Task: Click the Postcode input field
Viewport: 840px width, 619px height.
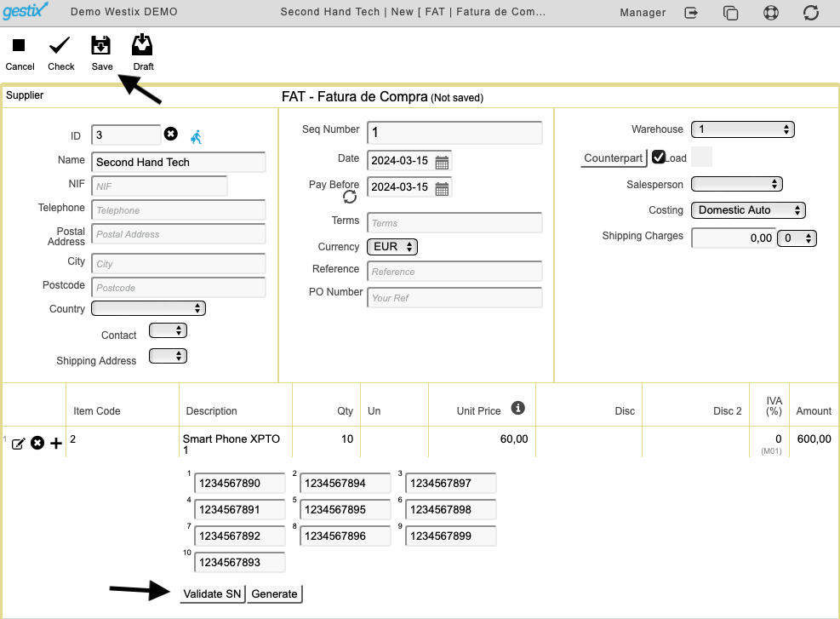Action: [179, 287]
